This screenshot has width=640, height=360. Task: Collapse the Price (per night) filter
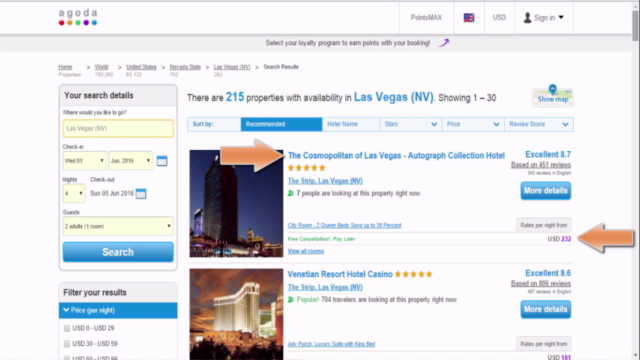click(118, 311)
